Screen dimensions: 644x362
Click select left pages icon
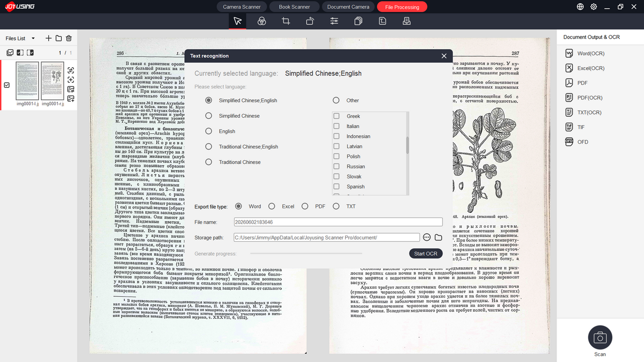pyautogui.click(x=20, y=53)
